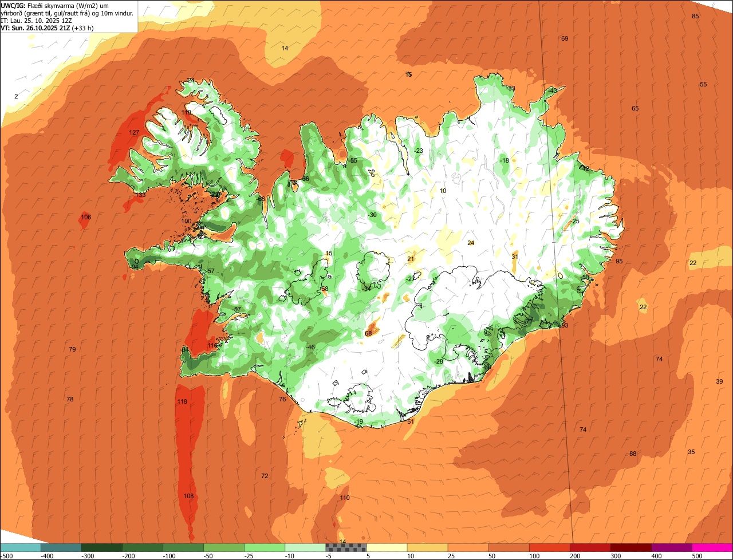Click the map value '-46'
733x560 pixels.
coord(310,347)
